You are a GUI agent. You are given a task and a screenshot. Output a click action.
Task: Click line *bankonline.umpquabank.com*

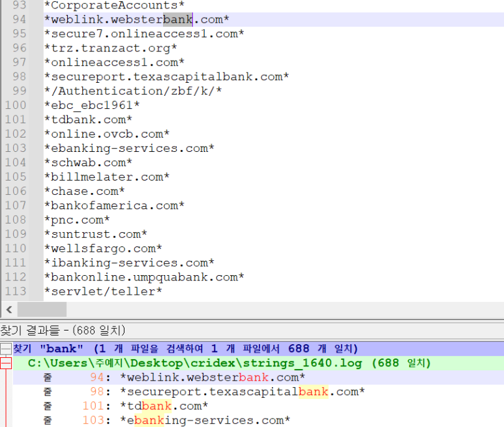point(144,277)
